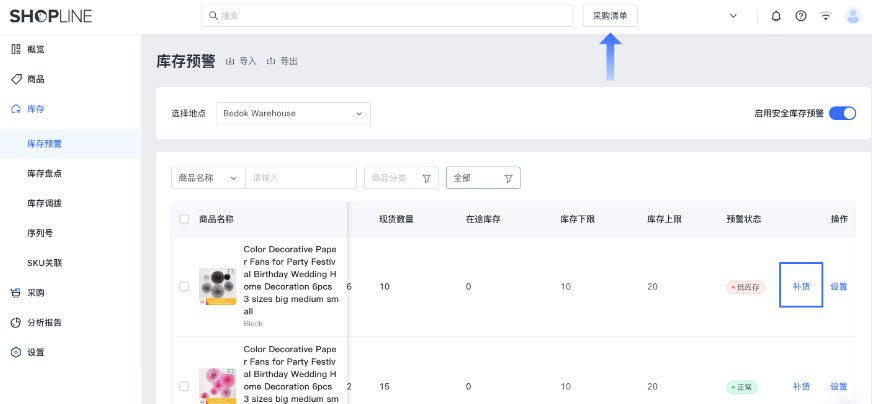Click the black paper fans product thumbnail

tap(217, 286)
